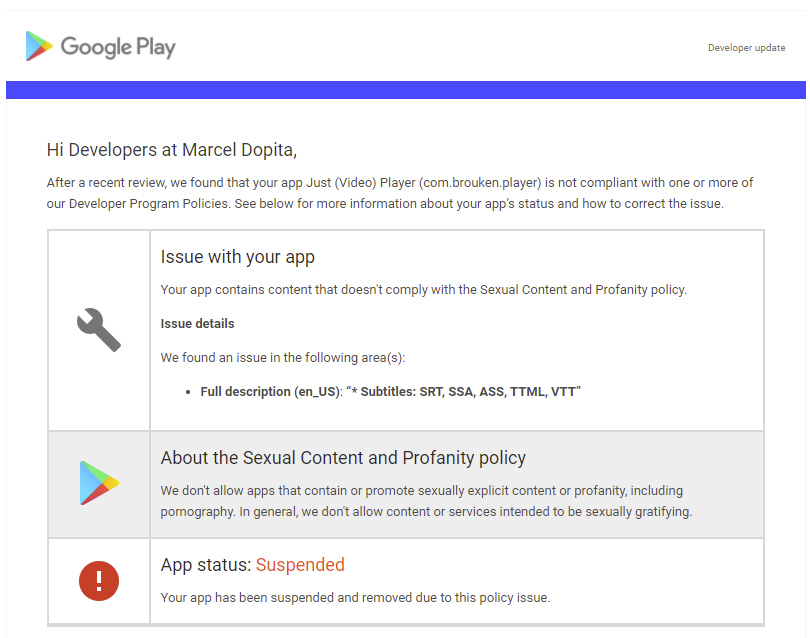Click the Developer Program Policies mention
The width and height of the screenshot is (810, 638).
click(x=148, y=204)
